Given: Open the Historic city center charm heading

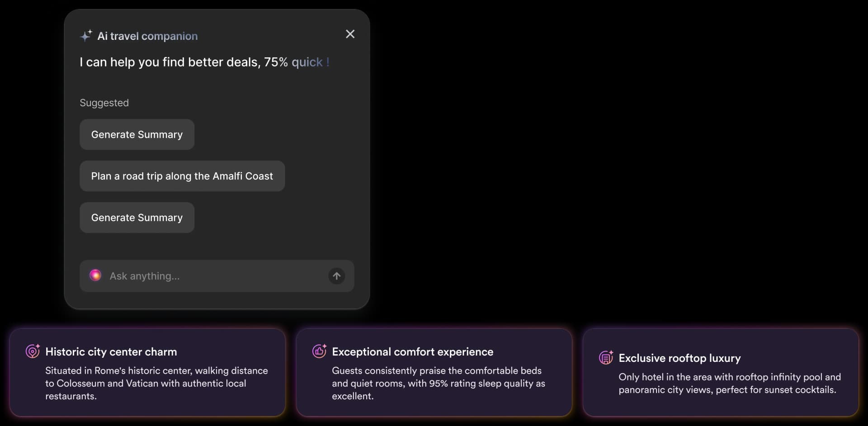Looking at the screenshot, I should tap(111, 352).
